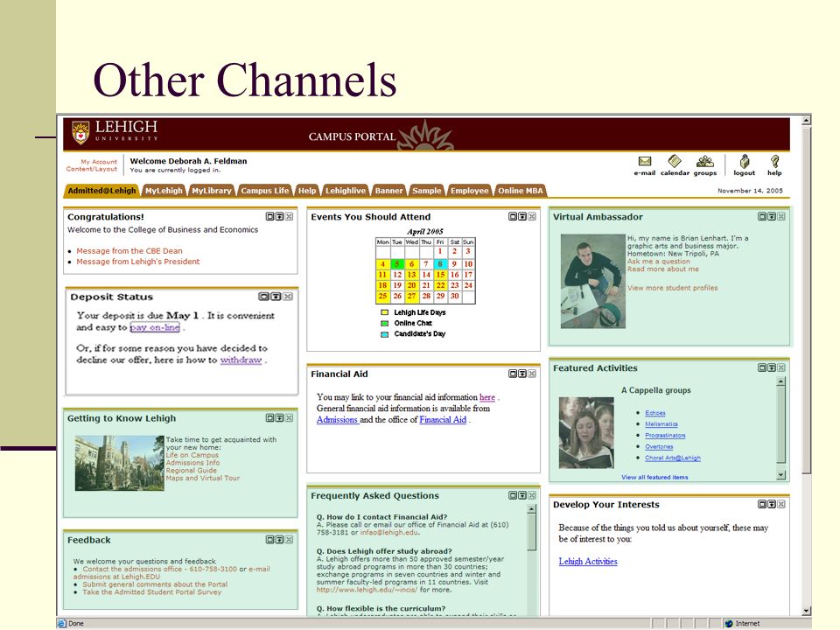Click the browser page scroll-down arrow

point(806,611)
